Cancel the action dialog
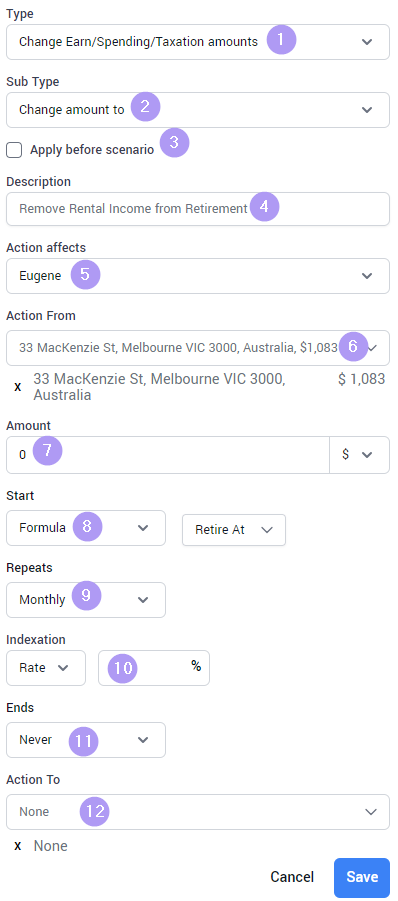The image size is (398, 901). click(x=292, y=877)
